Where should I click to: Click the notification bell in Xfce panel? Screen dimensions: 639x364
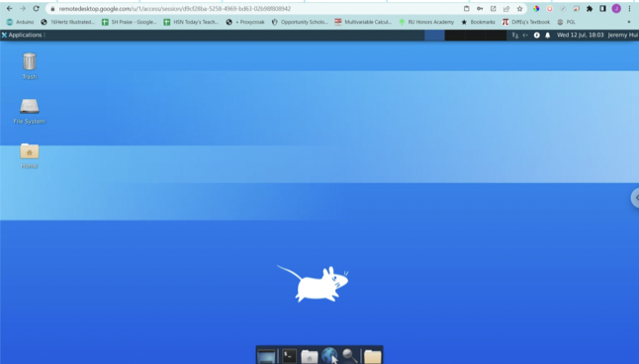coord(548,35)
